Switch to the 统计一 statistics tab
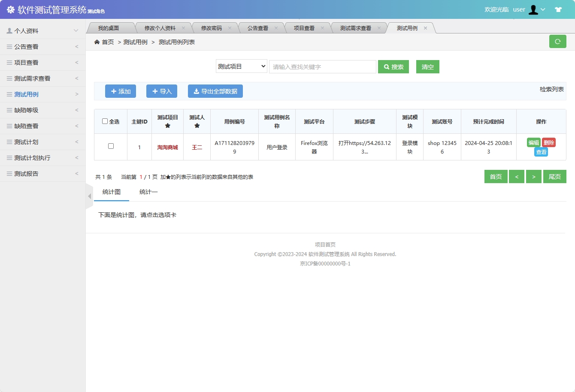Screen dimensions: 575x392 (x=148, y=192)
